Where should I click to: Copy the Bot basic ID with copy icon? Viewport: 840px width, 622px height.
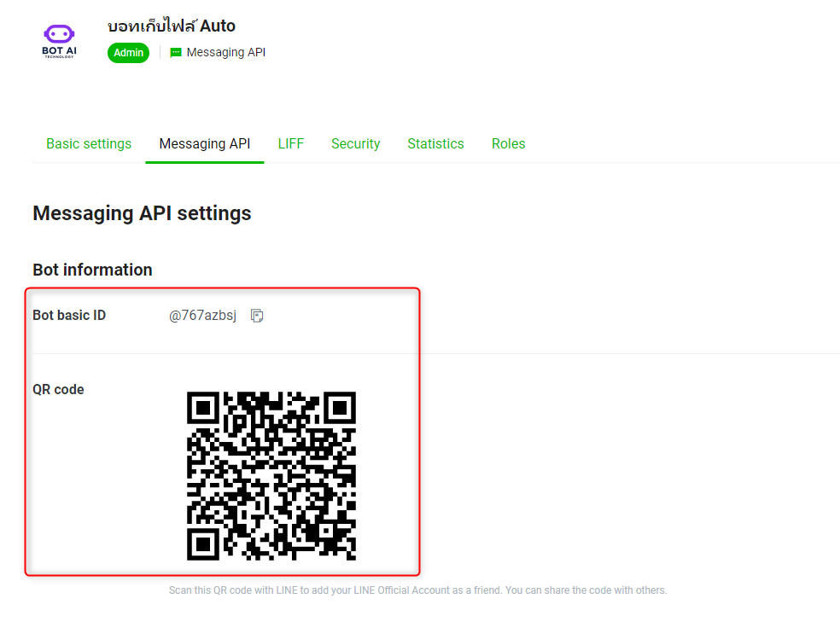[x=257, y=316]
